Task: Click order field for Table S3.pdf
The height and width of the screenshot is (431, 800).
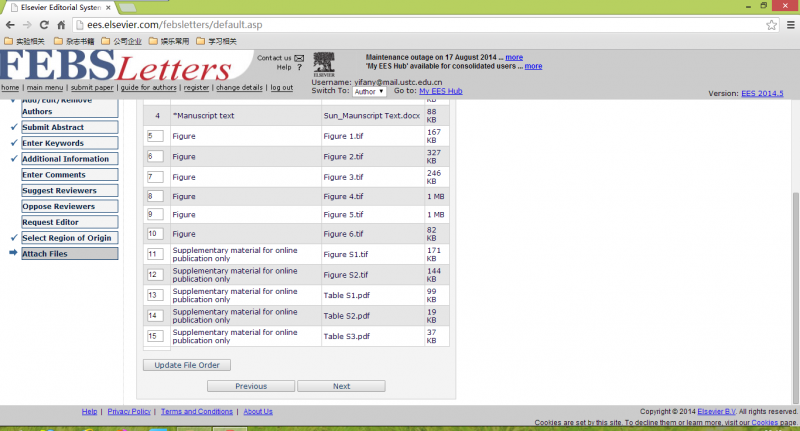Action: (155, 336)
